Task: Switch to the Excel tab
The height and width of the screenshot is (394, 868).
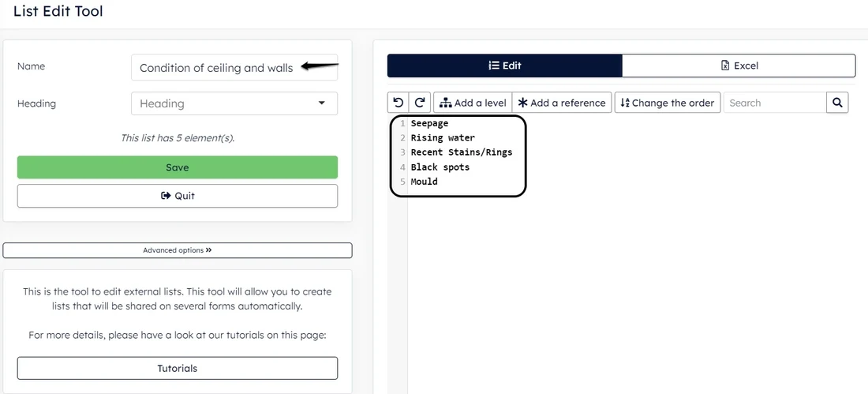Action: 739,66
